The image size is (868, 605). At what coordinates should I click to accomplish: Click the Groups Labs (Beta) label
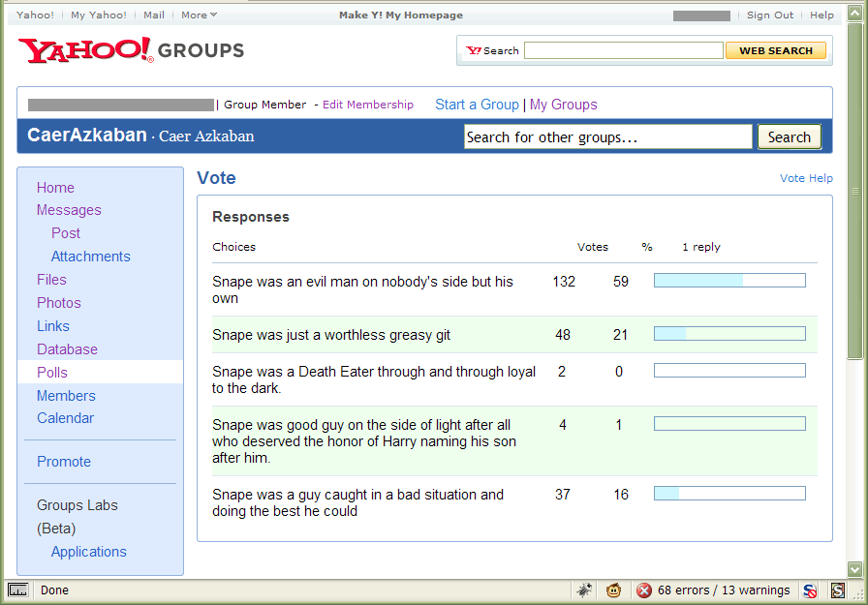[x=77, y=517]
